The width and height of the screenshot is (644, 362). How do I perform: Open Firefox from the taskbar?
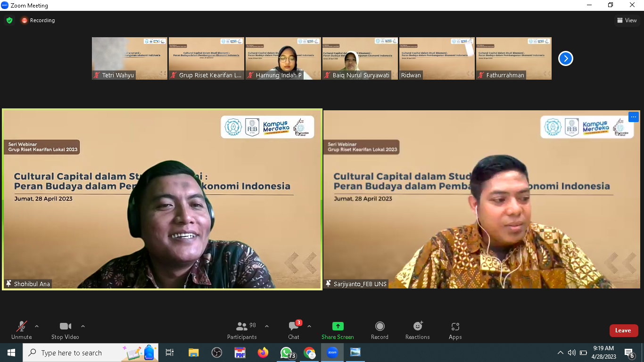click(263, 353)
